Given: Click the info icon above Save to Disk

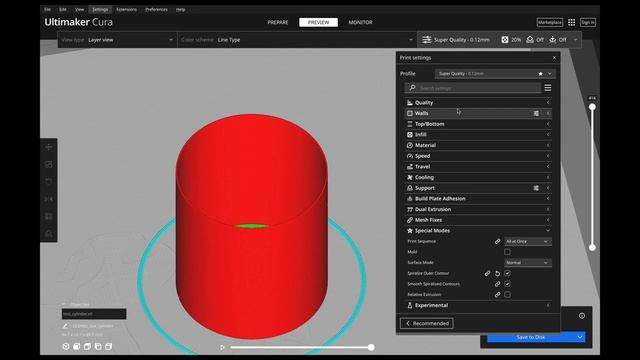Looking at the screenshot, I should pos(582,316).
